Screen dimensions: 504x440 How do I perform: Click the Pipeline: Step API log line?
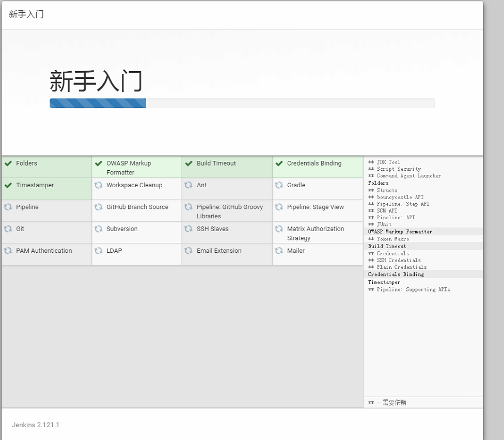399,204
